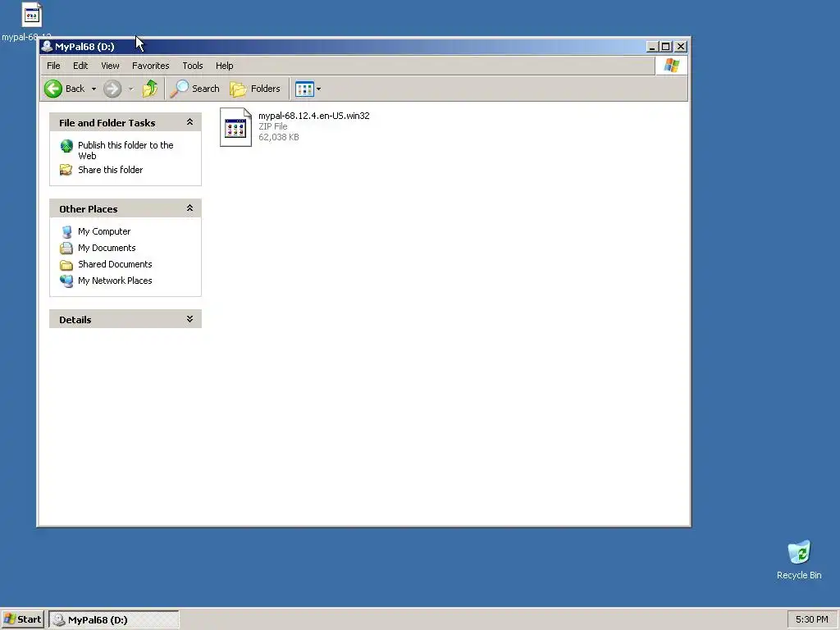
Task: Click the Publish this folder globe icon
Action: click(x=66, y=146)
